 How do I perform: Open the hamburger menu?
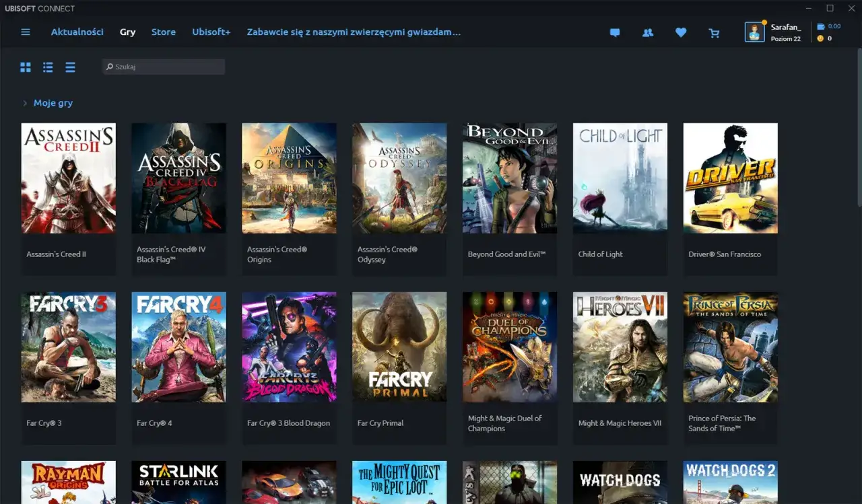pos(26,32)
